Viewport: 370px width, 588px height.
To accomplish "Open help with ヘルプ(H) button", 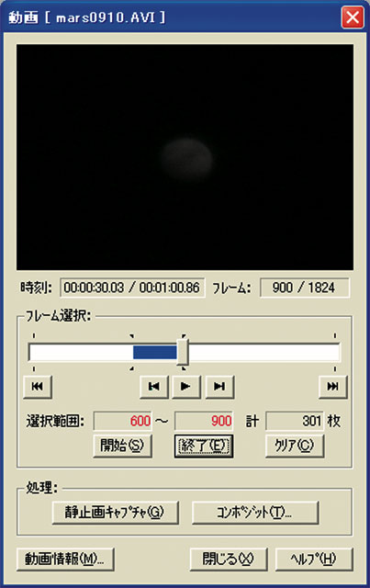I will point(314,560).
